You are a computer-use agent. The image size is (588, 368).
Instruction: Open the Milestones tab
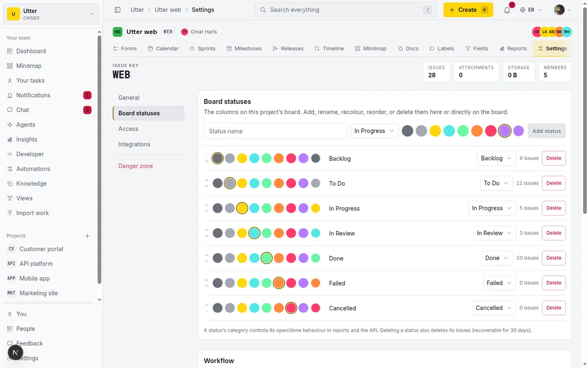[x=244, y=49]
